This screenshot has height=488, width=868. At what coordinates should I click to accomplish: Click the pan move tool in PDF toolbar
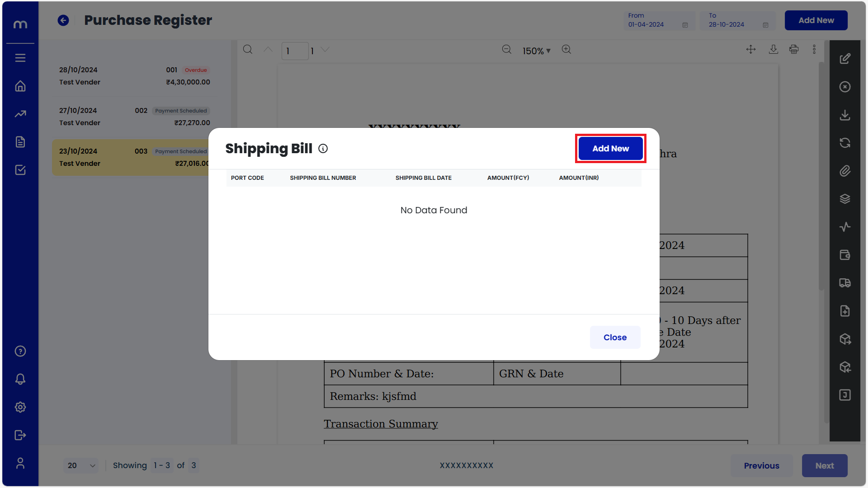pyautogui.click(x=751, y=50)
